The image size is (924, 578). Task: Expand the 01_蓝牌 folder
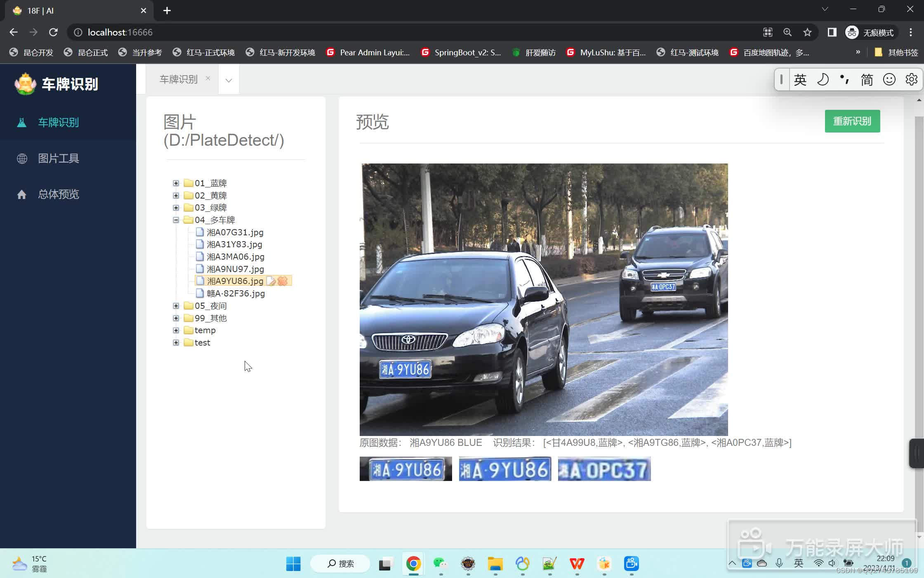pyautogui.click(x=176, y=183)
